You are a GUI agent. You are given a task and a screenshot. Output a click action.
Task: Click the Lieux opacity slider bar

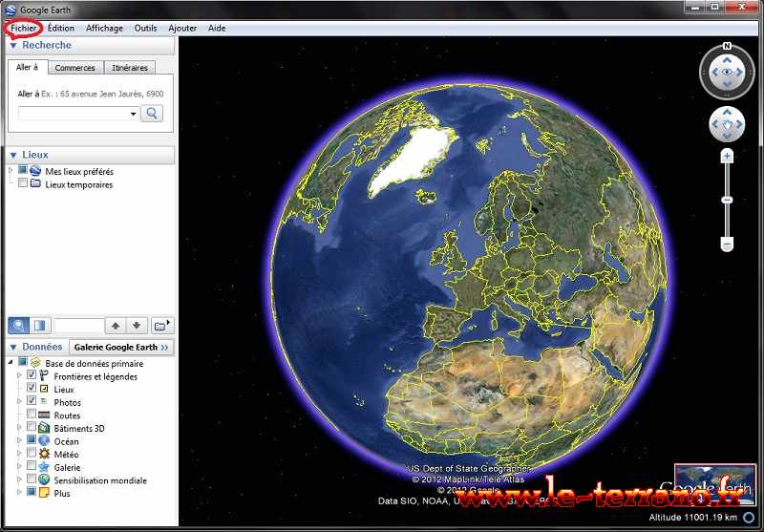(78, 326)
